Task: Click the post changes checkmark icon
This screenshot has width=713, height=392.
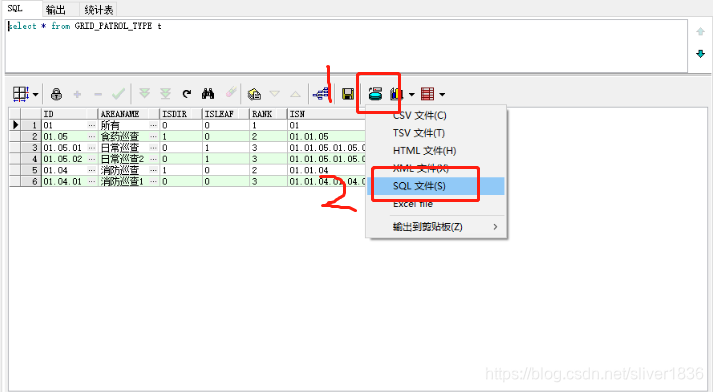Action: click(x=118, y=94)
